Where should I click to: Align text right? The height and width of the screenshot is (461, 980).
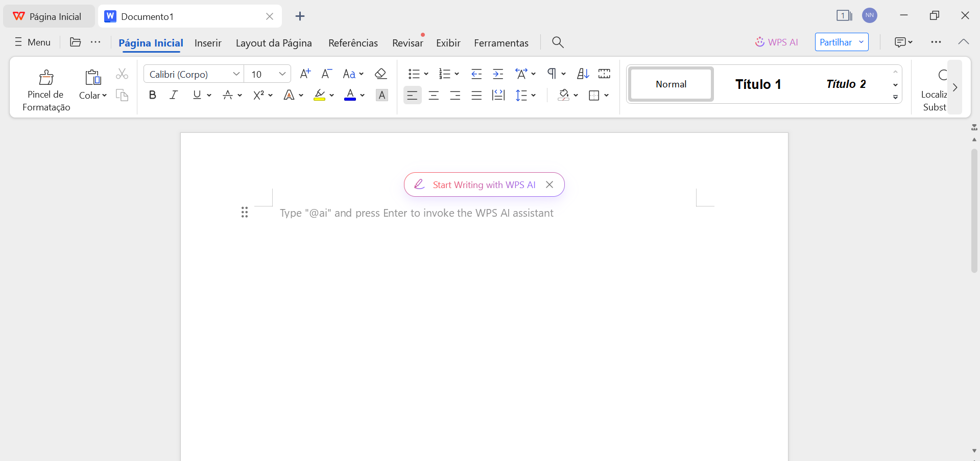[x=455, y=95]
